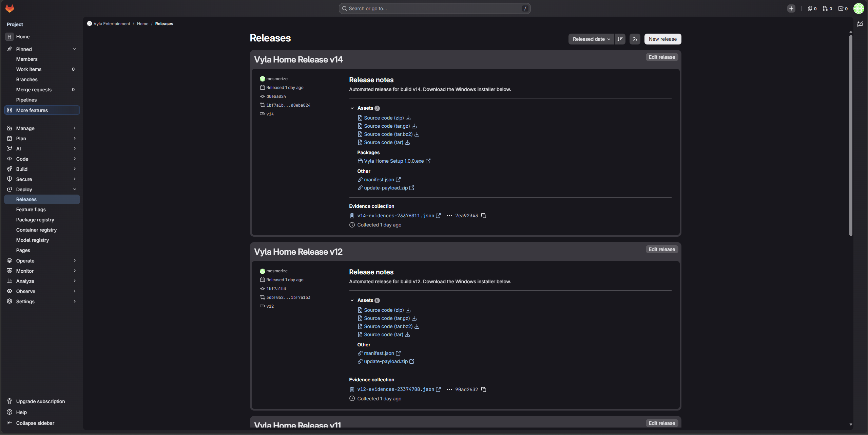Open Upgrade subscription link

click(42, 401)
